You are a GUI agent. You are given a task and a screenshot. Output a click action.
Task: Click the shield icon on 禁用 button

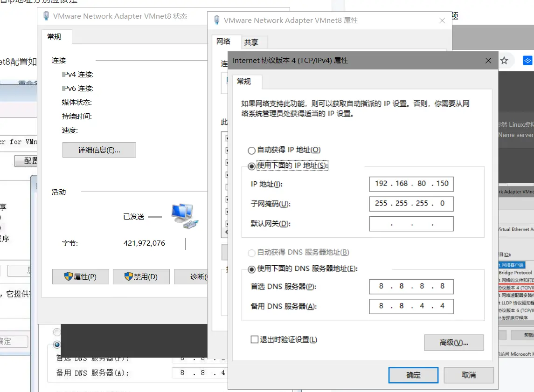(129, 276)
